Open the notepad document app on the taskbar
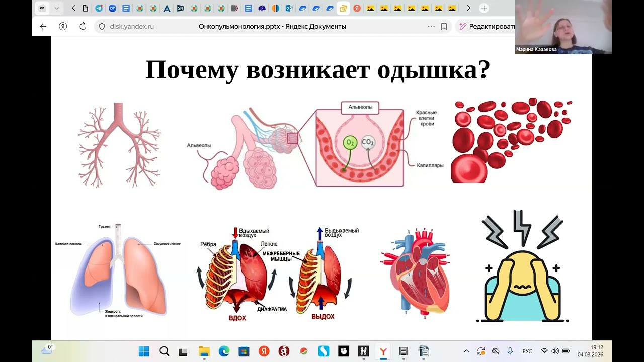The width and height of the screenshot is (644, 362). (424, 351)
